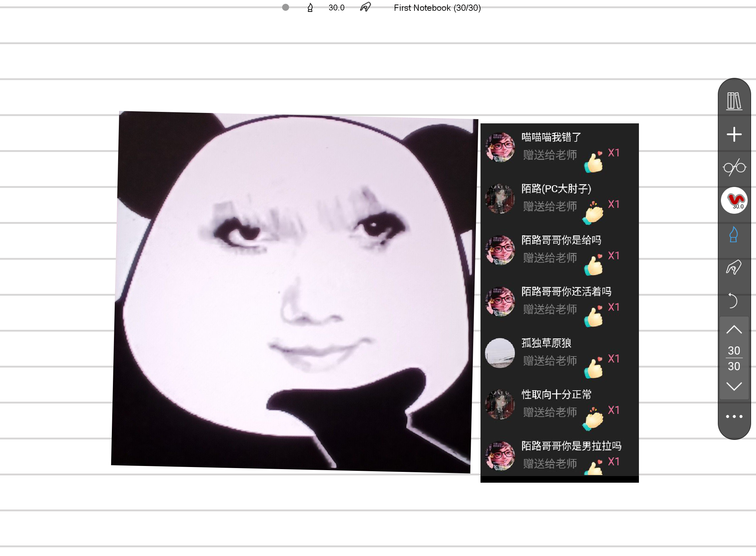Select the finger gesture tool in sidebar
Screen dimensions: 756x556
click(734, 267)
